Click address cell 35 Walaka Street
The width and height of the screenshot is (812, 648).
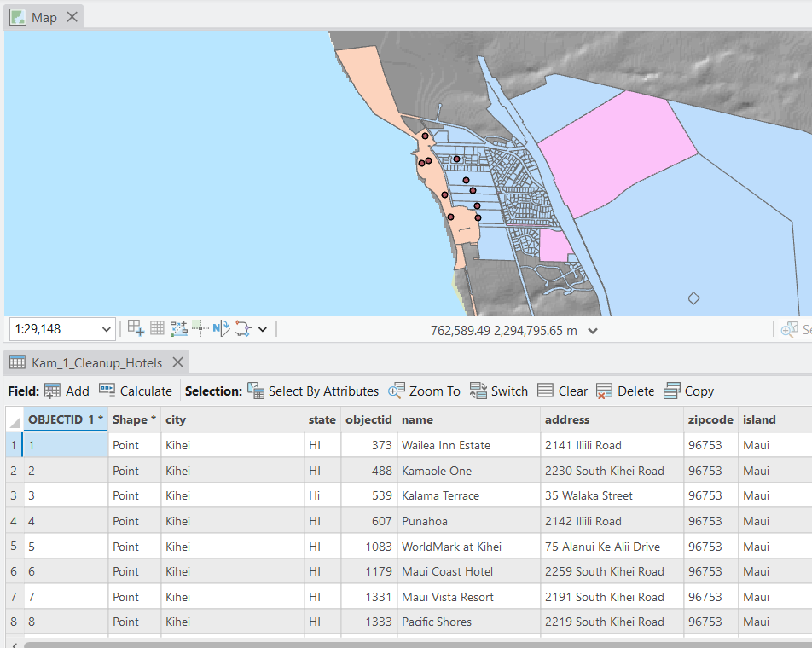pyautogui.click(x=612, y=496)
